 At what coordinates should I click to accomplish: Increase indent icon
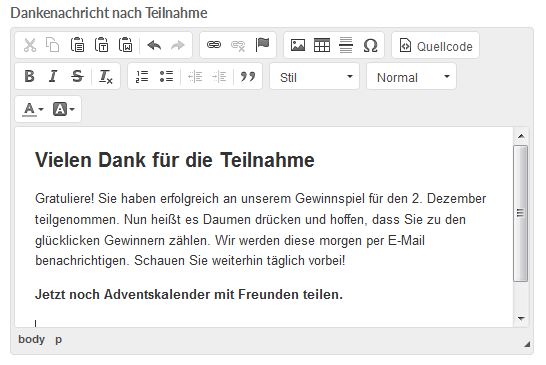[219, 76]
